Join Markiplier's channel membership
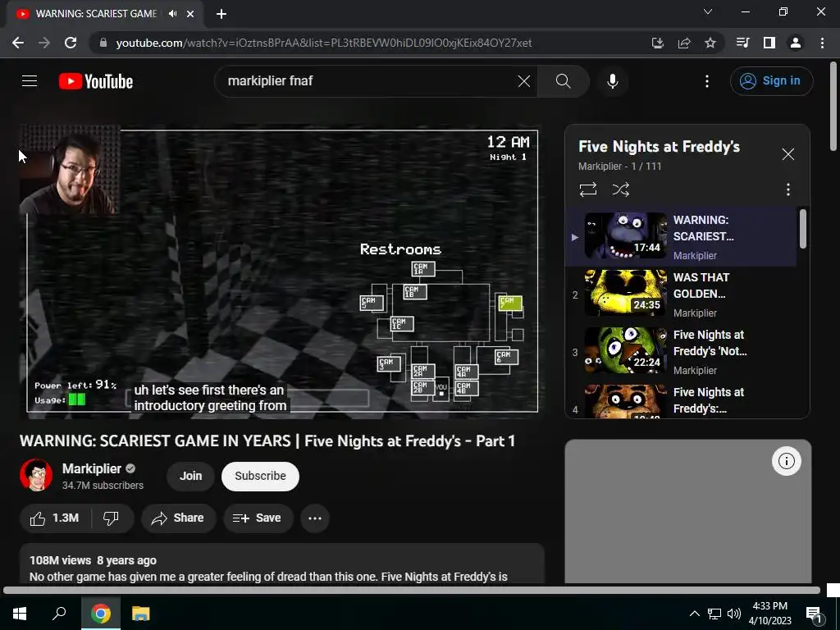Image resolution: width=840 pixels, height=630 pixels. click(190, 477)
